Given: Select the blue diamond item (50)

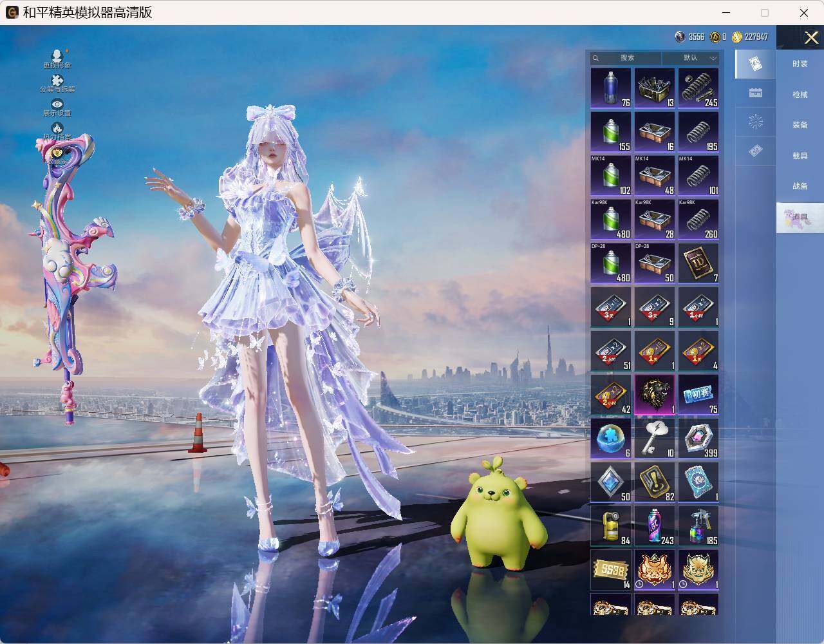Looking at the screenshot, I should [611, 482].
